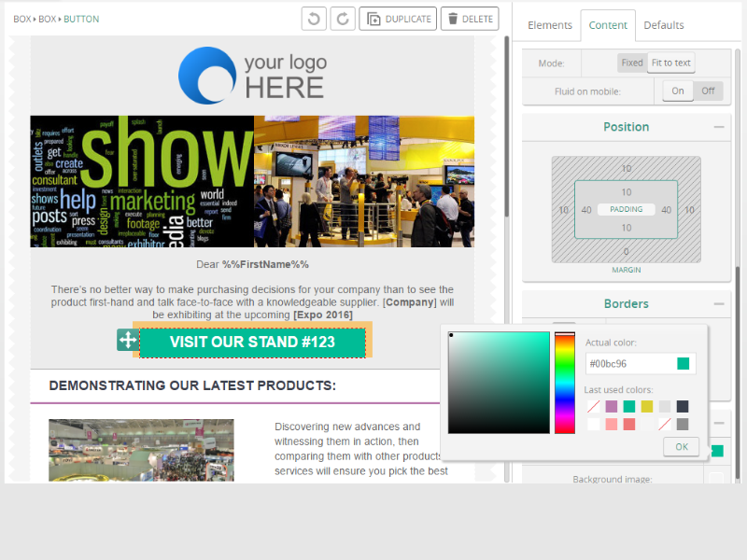Click the your logo HERE image
Screen dimensions: 747x560
[x=252, y=76]
